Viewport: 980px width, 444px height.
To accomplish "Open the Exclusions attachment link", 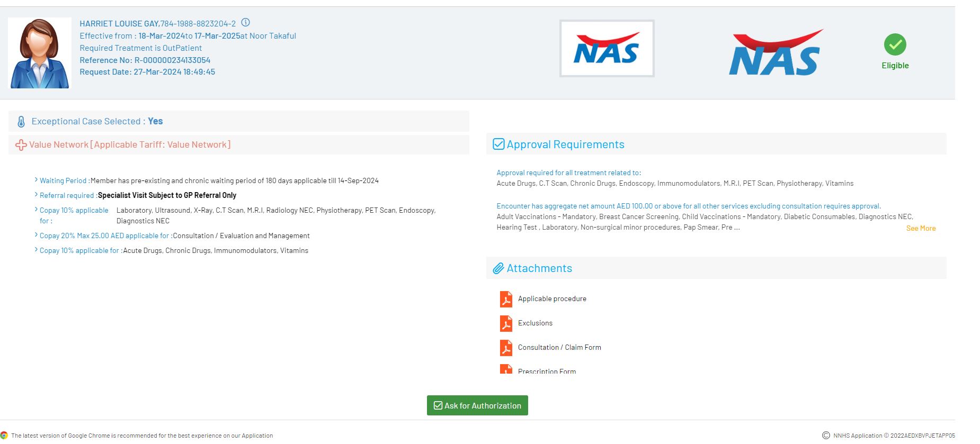I will (535, 323).
